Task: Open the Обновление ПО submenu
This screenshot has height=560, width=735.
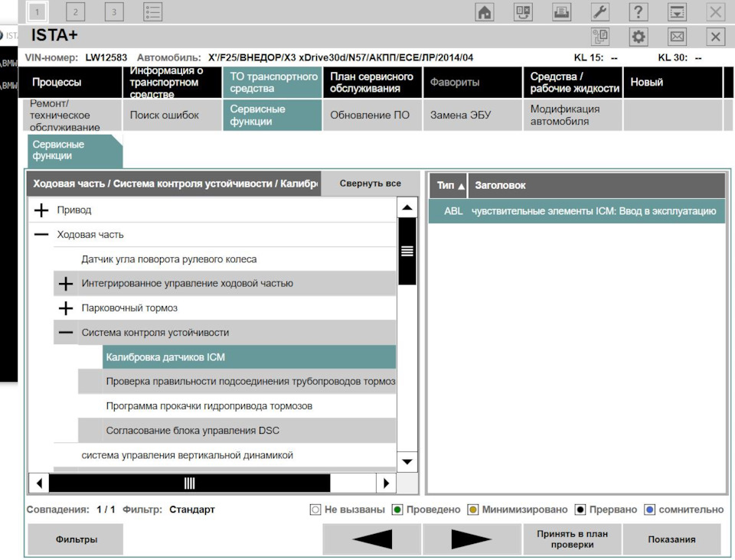Action: 373,116
